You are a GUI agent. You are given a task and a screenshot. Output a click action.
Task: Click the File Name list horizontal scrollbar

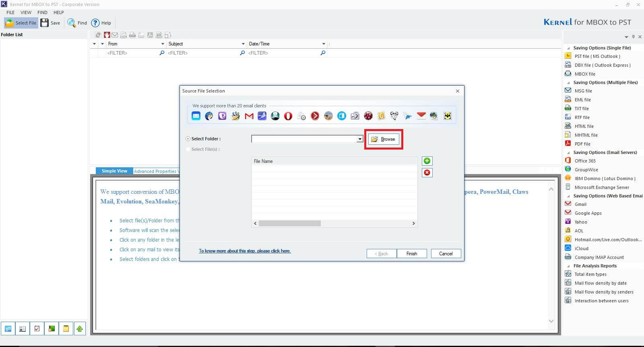(290, 223)
